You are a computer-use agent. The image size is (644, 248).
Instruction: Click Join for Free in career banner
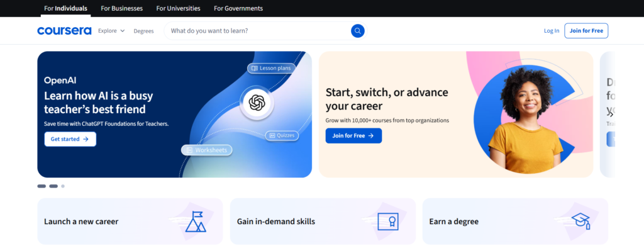(x=353, y=136)
